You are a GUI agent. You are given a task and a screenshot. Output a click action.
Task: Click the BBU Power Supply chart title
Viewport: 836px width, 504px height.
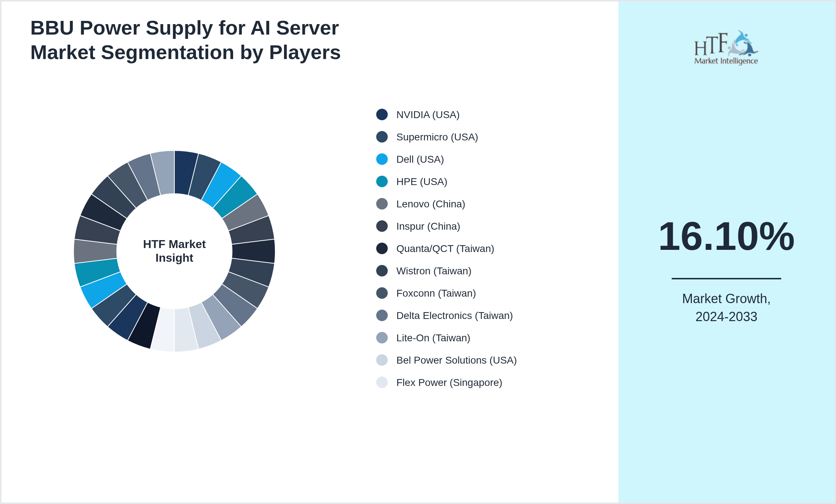[185, 40]
